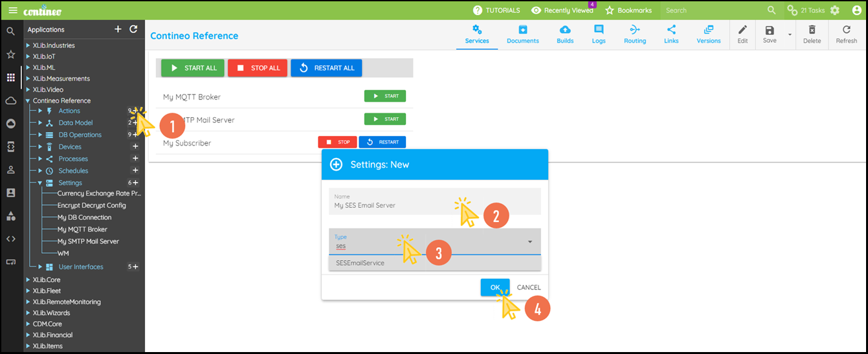868x354 pixels.
Task: Click the add application plus icon
Action: 118,29
